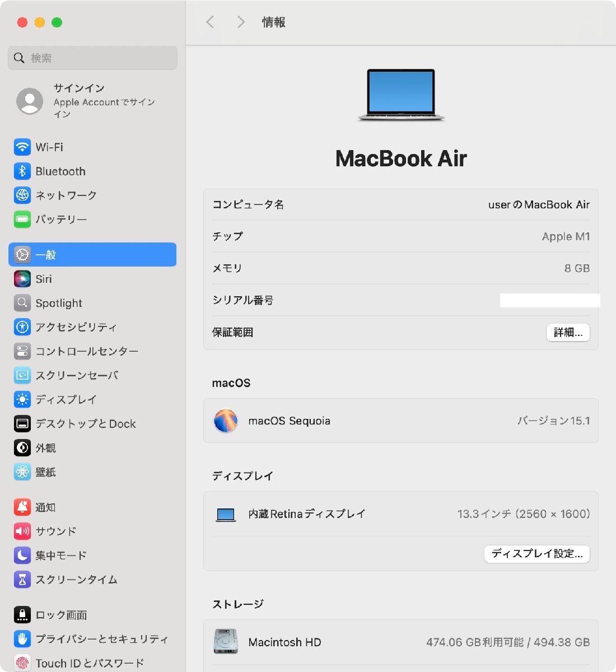This screenshot has height=672, width=616.
Task: Select the ネットワーク globe icon
Action: click(22, 195)
